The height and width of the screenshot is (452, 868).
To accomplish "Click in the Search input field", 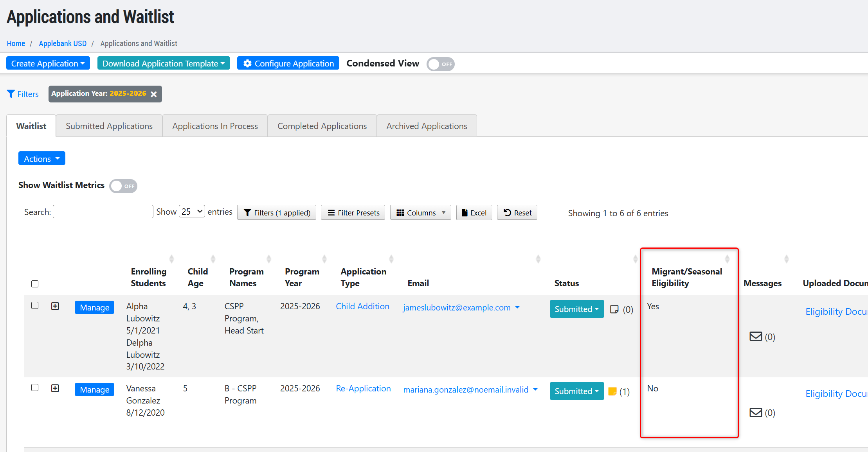I will [x=103, y=212].
